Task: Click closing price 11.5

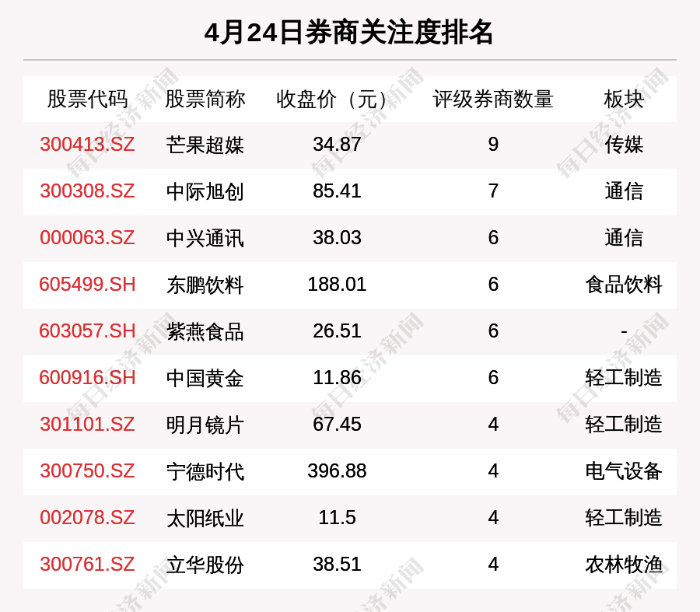Action: coord(337,517)
